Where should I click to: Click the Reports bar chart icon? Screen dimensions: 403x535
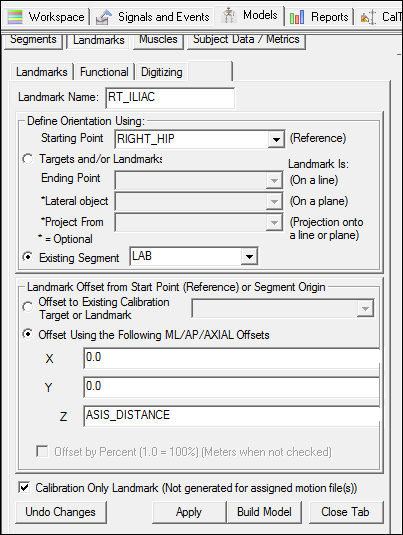[297, 17]
